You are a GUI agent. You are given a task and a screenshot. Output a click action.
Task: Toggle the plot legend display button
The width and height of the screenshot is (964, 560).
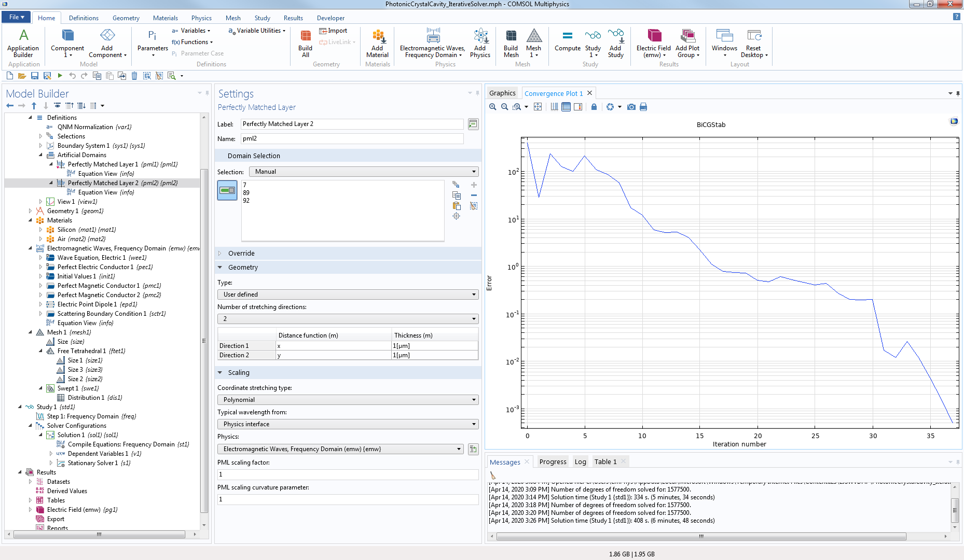[578, 107]
